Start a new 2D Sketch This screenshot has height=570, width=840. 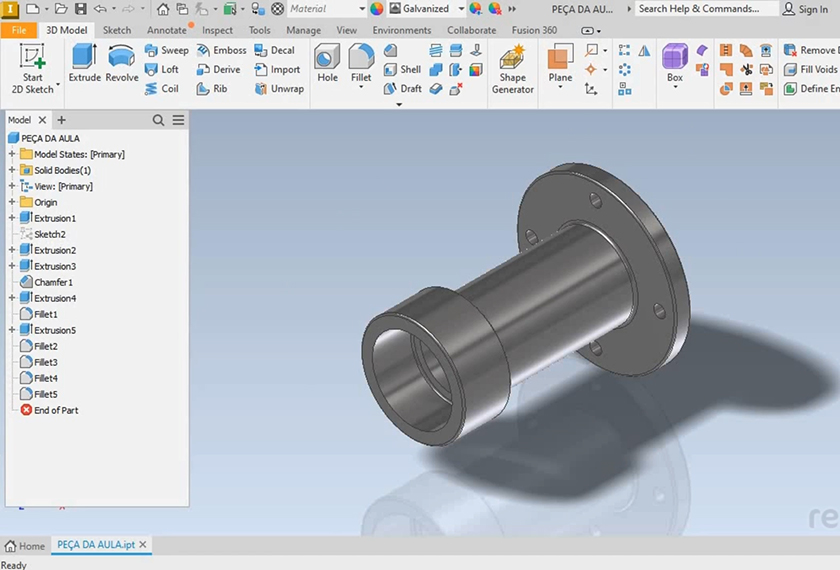(33, 68)
